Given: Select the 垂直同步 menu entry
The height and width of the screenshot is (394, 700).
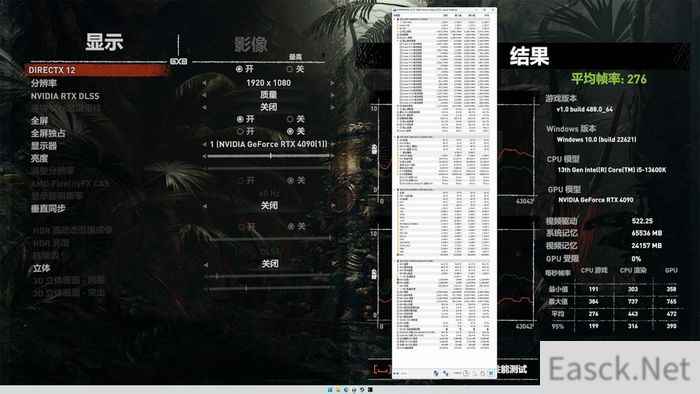Looking at the screenshot, I should pos(48,208).
